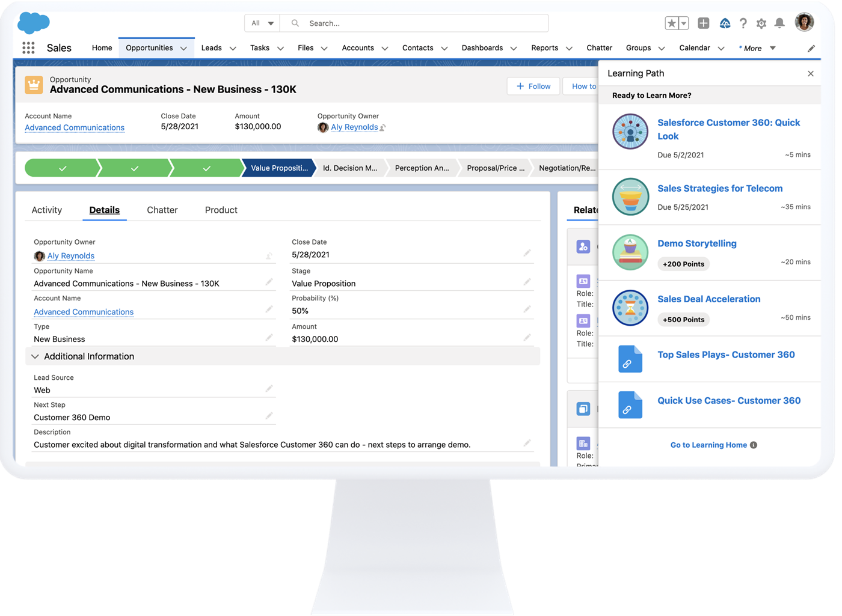Select the Perception Analysis path stage

point(422,168)
